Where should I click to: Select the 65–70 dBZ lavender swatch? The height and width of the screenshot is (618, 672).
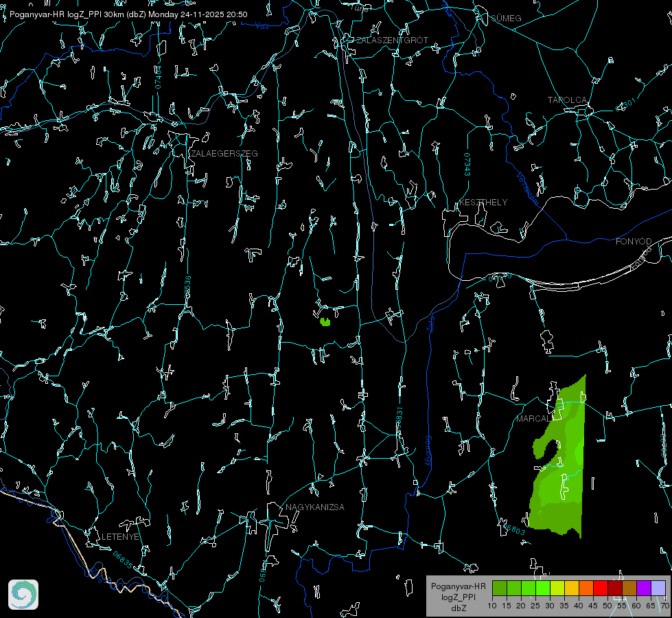click(x=658, y=588)
